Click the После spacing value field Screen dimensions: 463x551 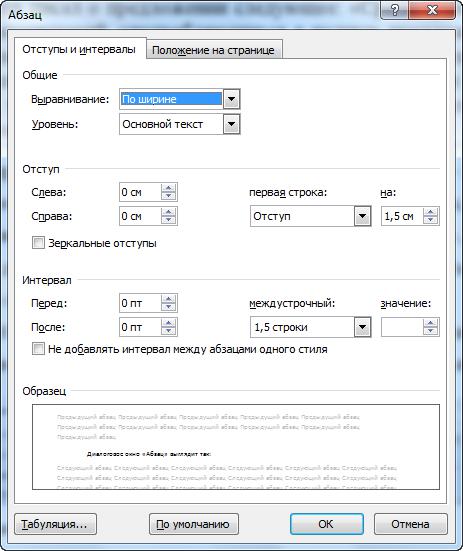(x=141, y=327)
